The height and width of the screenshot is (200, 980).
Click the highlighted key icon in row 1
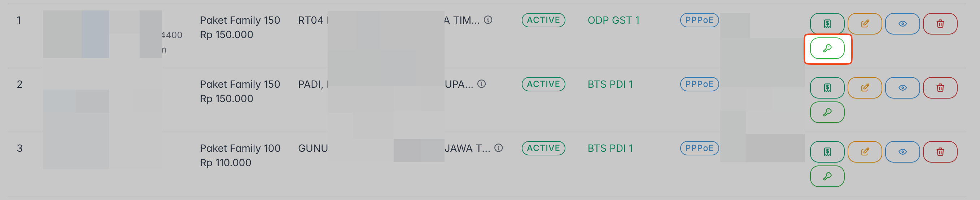point(827,49)
